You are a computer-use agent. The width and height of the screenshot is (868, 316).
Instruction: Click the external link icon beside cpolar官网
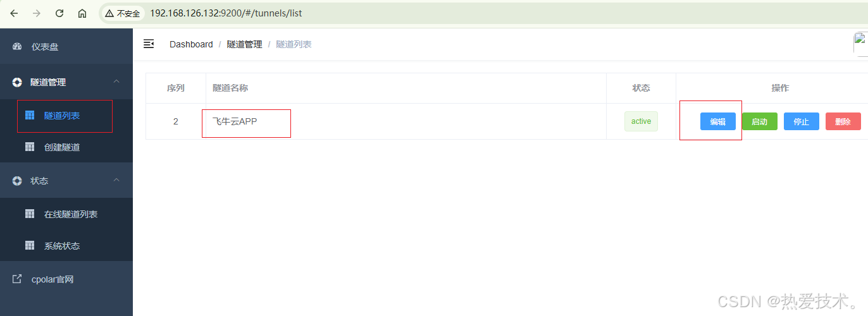[17, 279]
